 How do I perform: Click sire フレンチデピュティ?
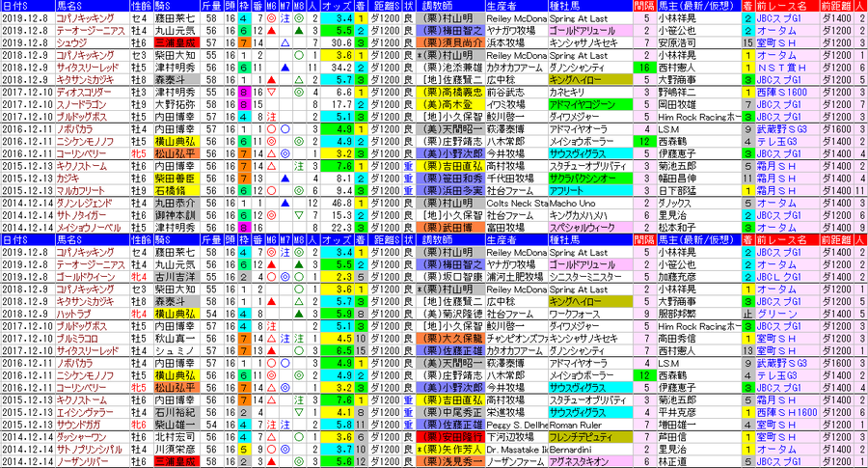[x=583, y=437]
